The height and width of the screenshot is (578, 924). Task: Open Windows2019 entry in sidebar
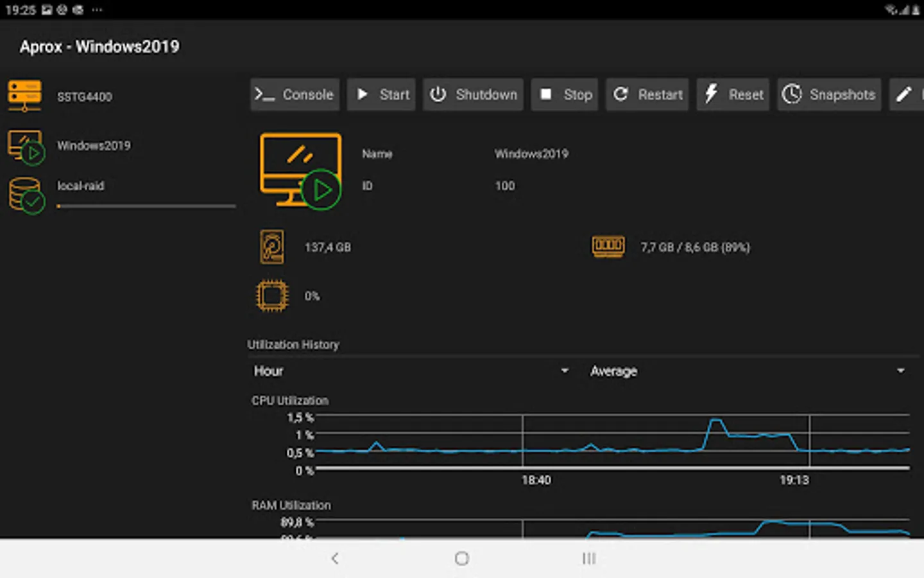coord(94,146)
